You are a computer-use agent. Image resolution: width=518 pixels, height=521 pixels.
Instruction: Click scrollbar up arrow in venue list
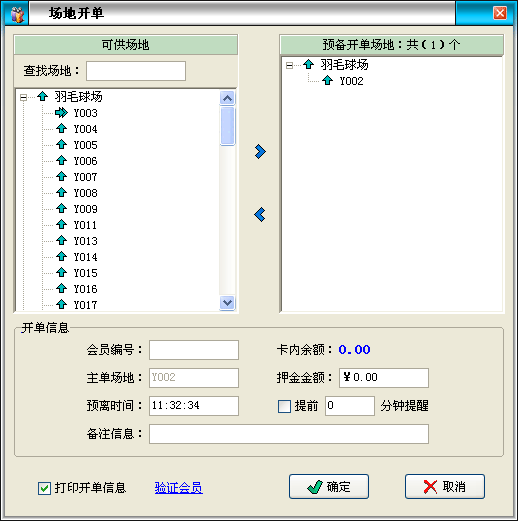coord(227,98)
